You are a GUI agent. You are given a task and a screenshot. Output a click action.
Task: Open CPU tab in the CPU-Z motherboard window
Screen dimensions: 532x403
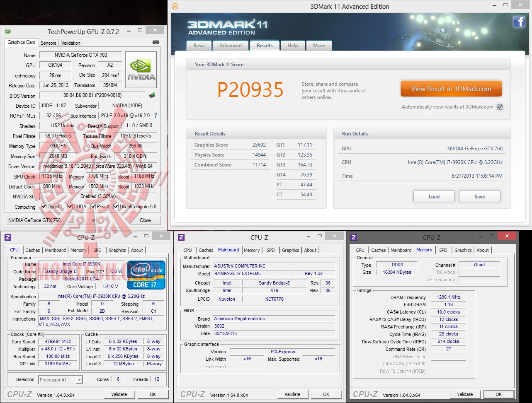pyautogui.click(x=188, y=250)
